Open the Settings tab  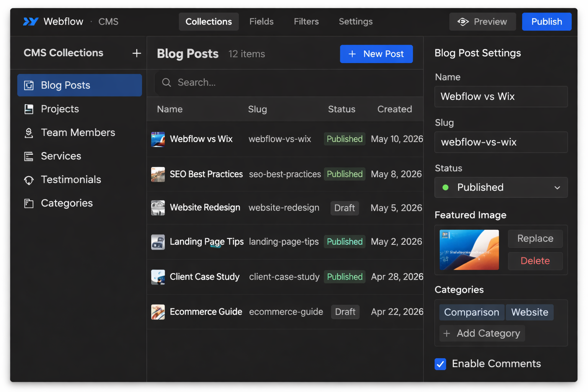(356, 21)
